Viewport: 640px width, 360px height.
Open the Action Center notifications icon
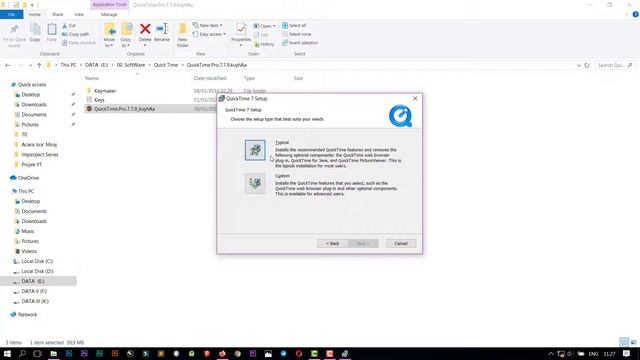pos(627,353)
